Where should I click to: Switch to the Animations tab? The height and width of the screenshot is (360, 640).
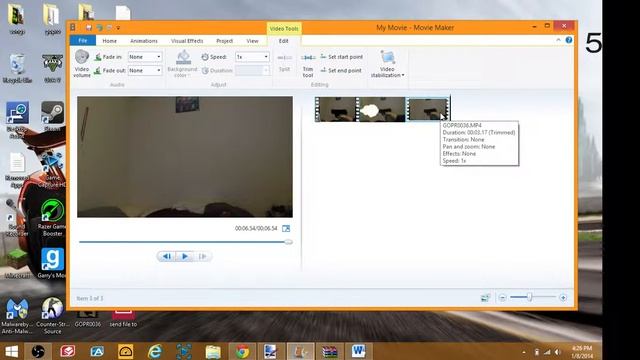pyautogui.click(x=144, y=41)
